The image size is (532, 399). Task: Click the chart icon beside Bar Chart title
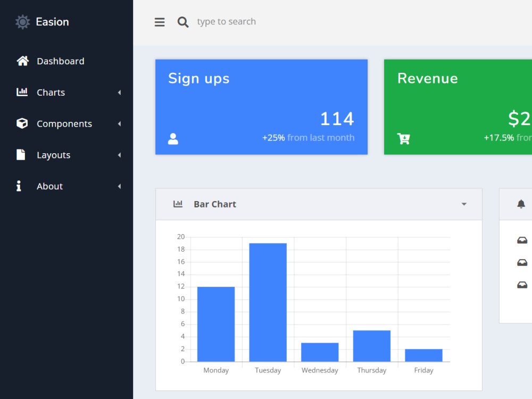click(178, 204)
